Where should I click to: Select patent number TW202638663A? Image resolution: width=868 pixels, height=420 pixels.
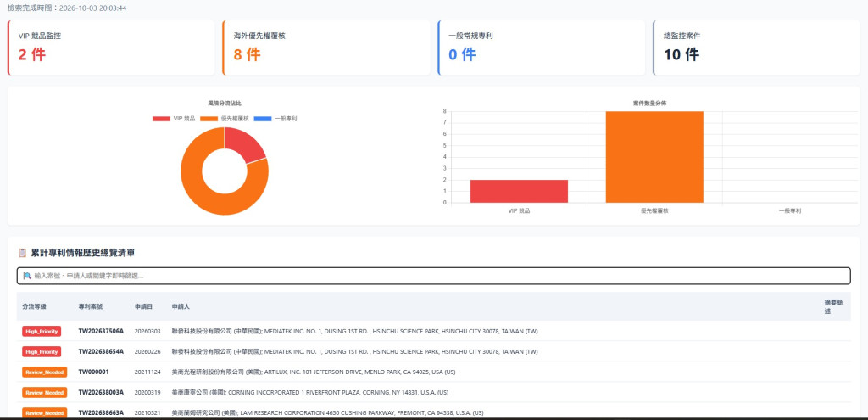tap(101, 413)
